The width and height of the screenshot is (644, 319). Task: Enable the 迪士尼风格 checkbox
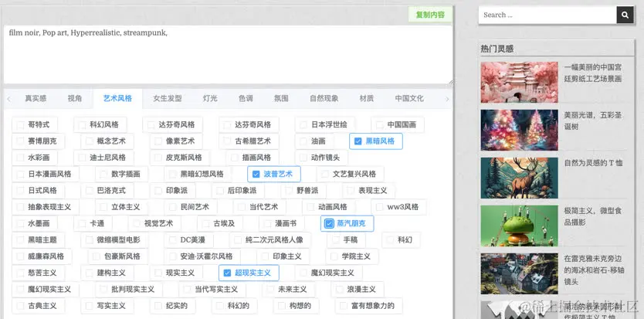pos(82,158)
